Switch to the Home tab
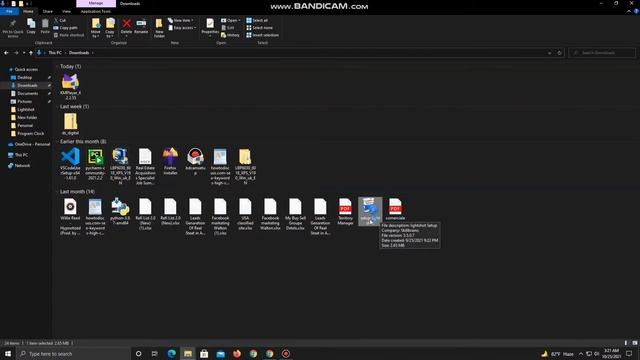 pos(28,11)
